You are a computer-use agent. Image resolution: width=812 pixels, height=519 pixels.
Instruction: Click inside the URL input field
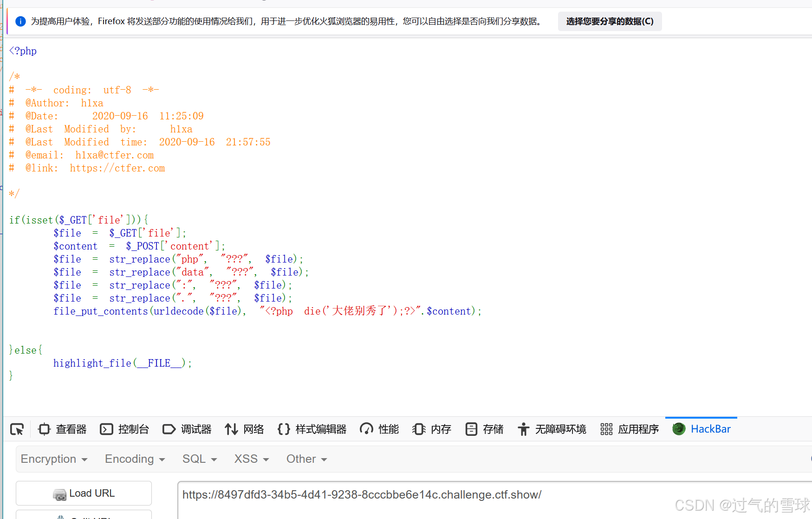coord(418,495)
